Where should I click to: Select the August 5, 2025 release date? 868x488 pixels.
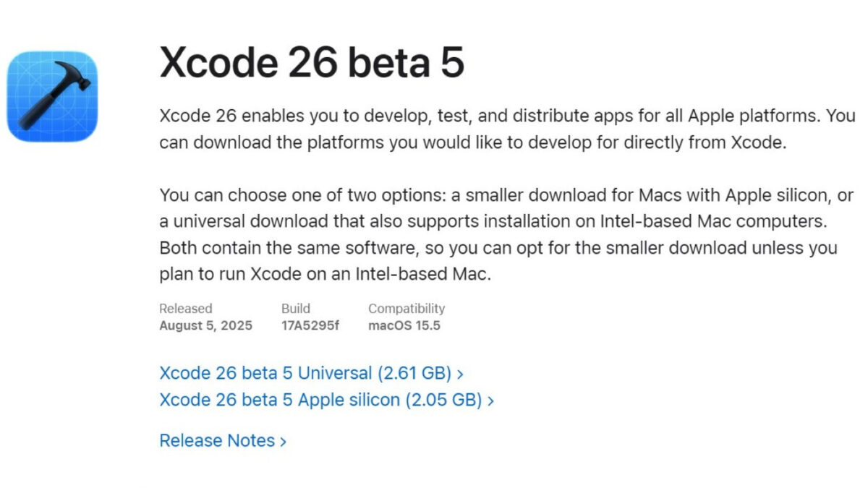pyautogui.click(x=206, y=325)
